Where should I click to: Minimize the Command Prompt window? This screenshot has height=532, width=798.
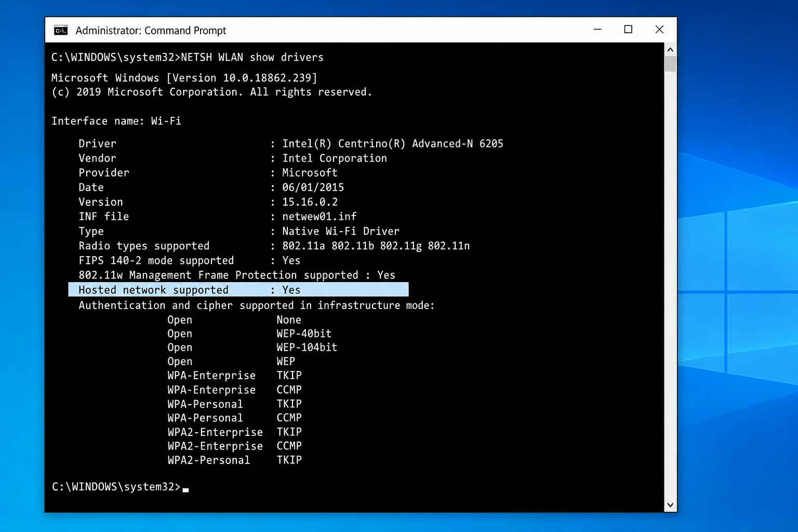click(x=597, y=30)
